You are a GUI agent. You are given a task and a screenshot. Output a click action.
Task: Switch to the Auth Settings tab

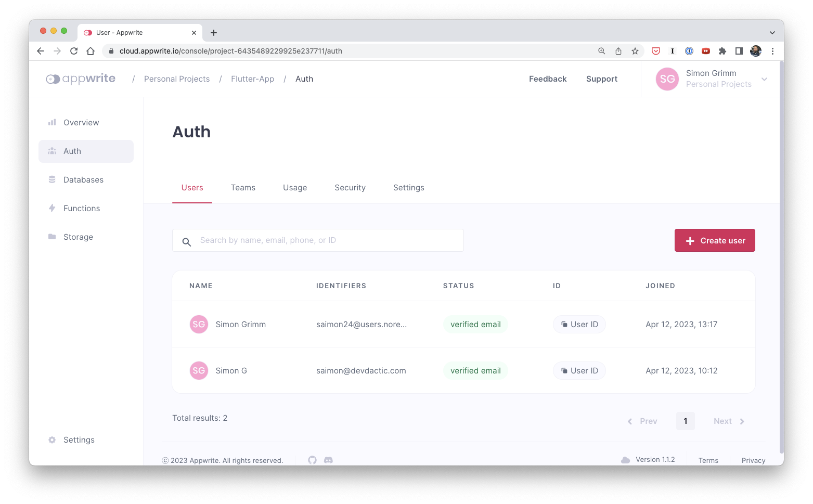coord(409,188)
